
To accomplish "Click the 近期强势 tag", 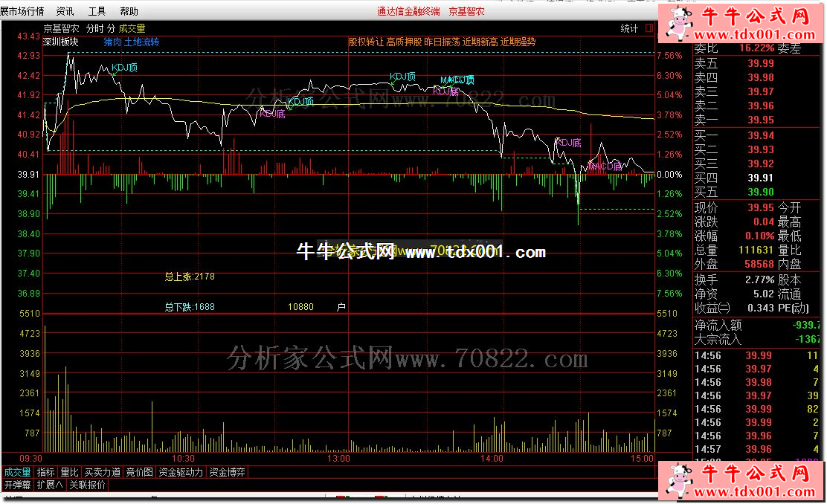I will [518, 42].
